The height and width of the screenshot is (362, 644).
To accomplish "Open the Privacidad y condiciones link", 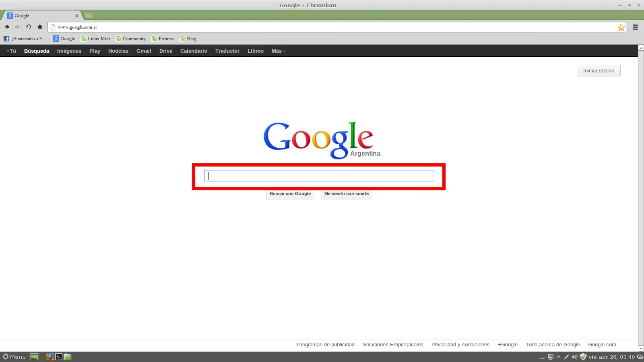I will [460, 345].
